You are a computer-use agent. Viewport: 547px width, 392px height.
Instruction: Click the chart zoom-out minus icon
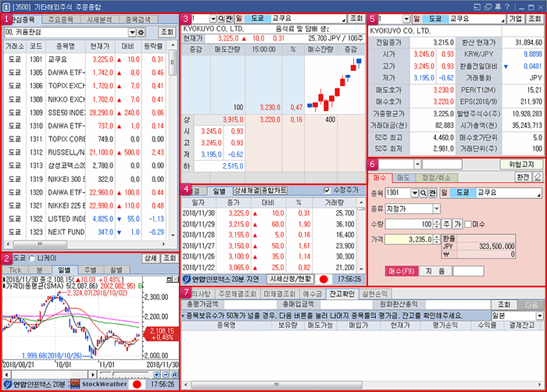pyautogui.click(x=166, y=375)
